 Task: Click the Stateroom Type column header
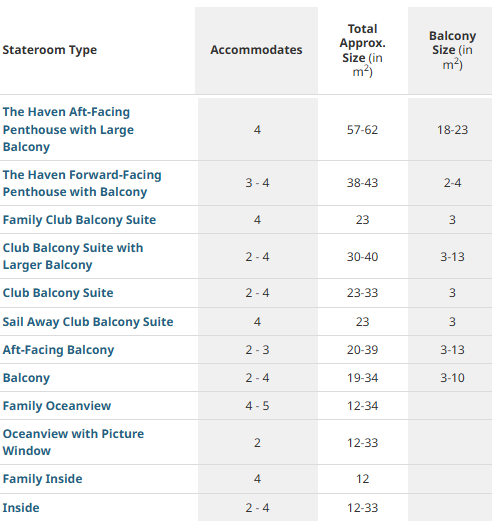pos(50,50)
